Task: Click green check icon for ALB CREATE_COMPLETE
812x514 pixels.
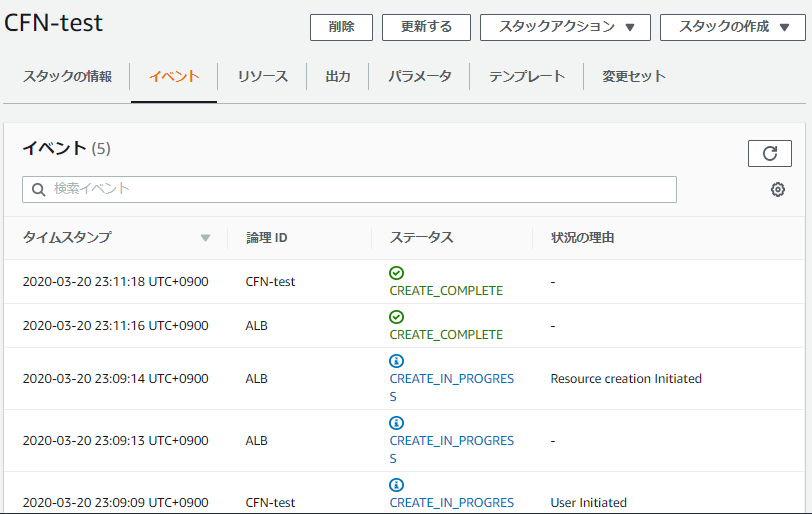Action: coord(397,317)
